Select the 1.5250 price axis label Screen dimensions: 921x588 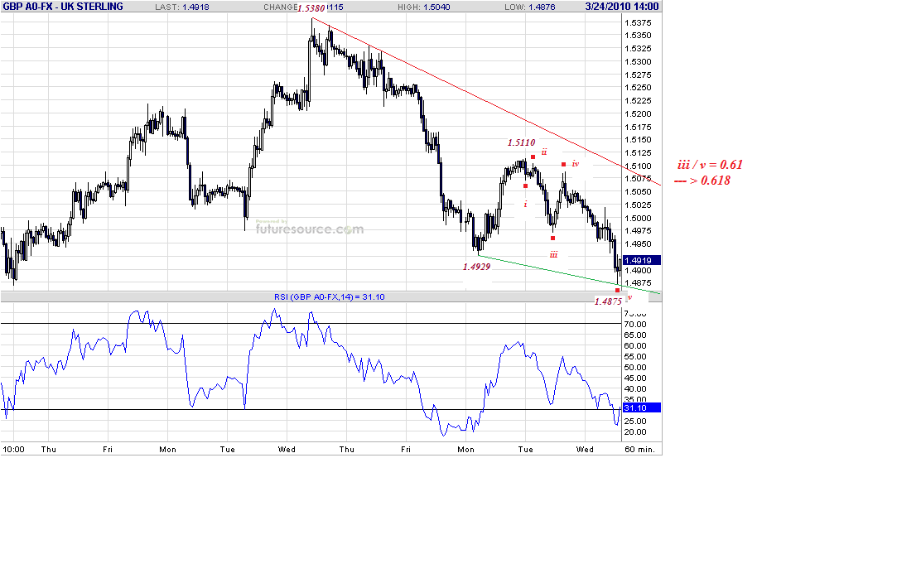tap(638, 88)
